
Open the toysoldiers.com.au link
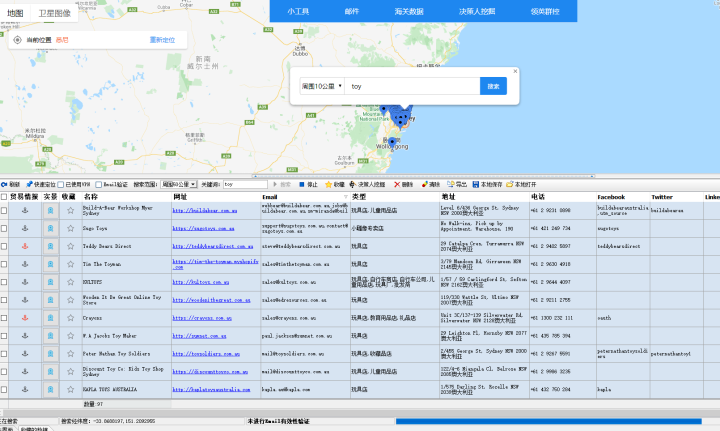(206, 353)
